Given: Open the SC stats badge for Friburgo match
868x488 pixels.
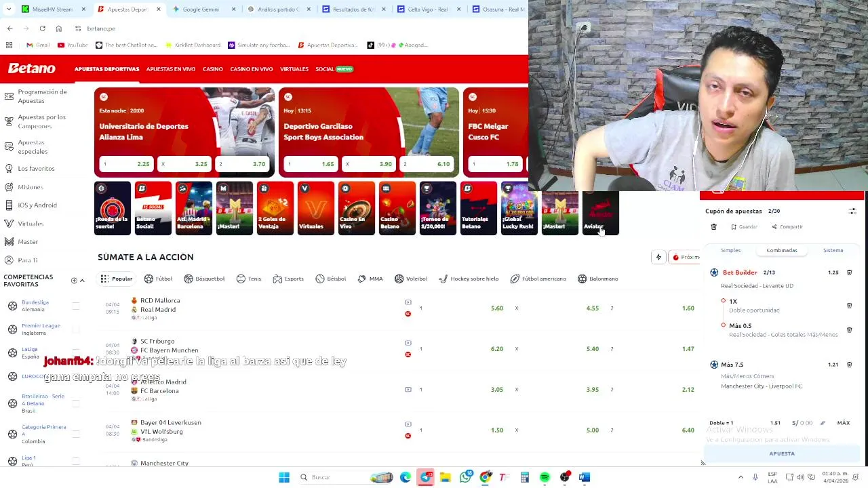Looking at the screenshot, I should coord(408,354).
